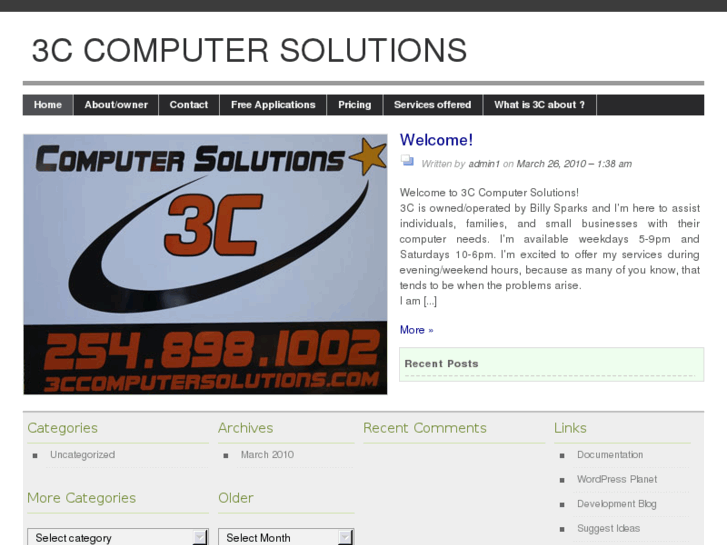Open the Suggest Ideas link

click(x=608, y=528)
